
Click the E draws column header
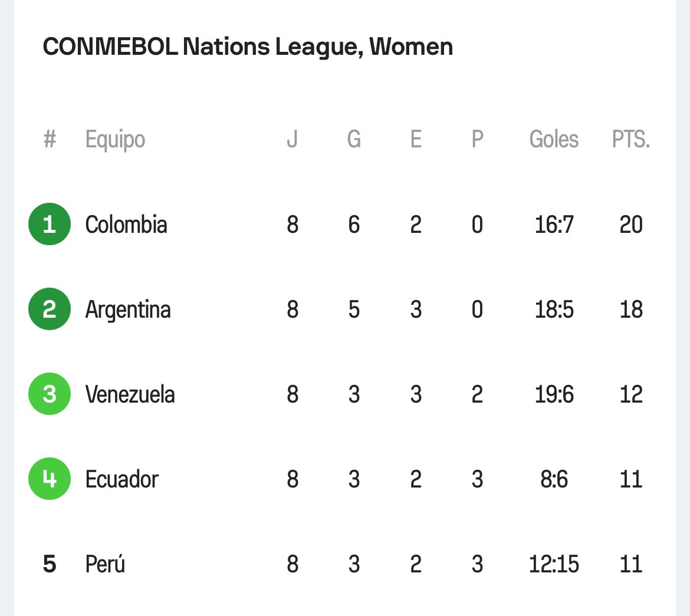click(x=416, y=140)
